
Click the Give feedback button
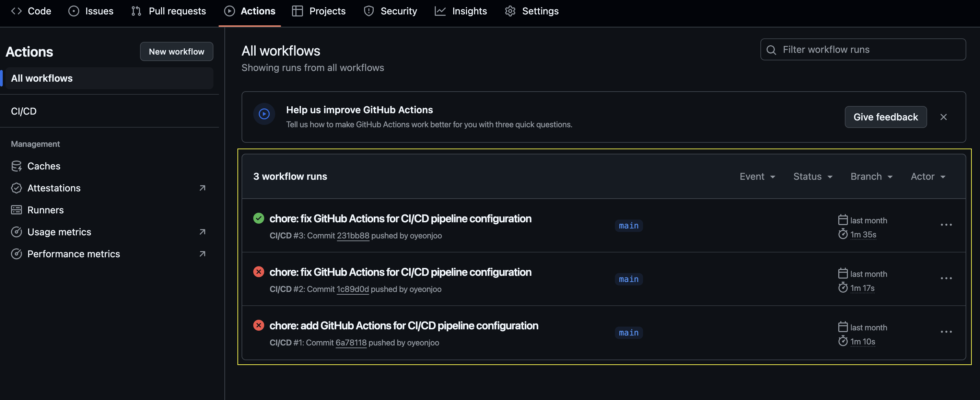point(885,117)
